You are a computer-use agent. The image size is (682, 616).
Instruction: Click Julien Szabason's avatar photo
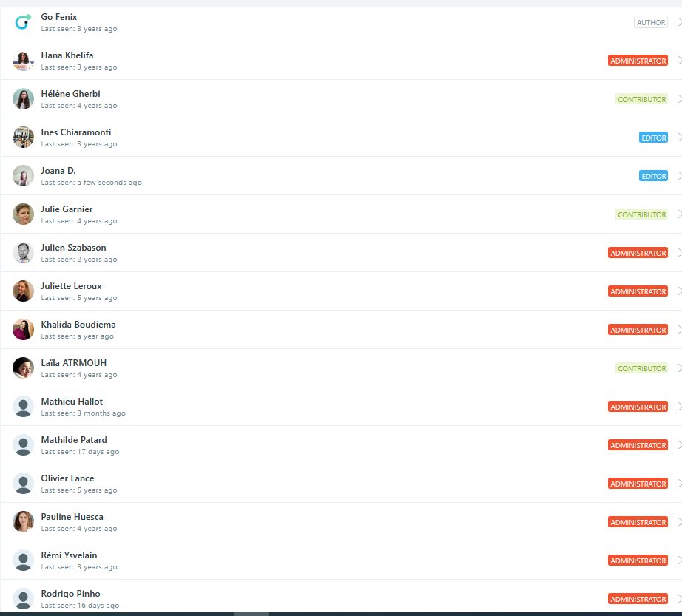[23, 253]
